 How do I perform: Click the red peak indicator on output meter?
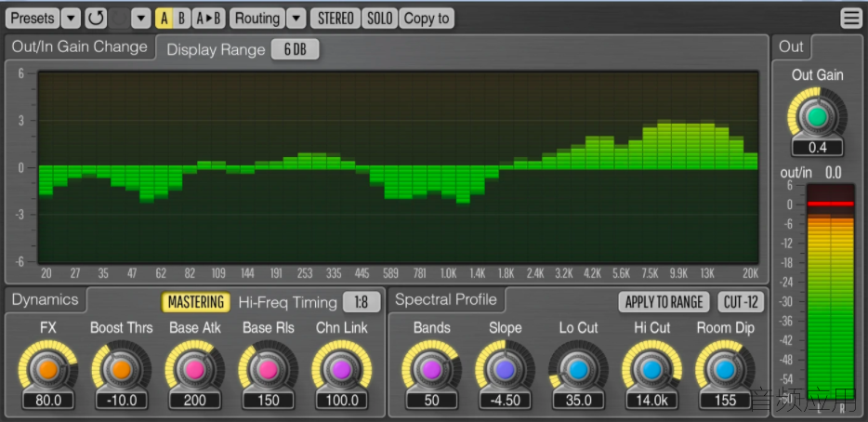830,204
